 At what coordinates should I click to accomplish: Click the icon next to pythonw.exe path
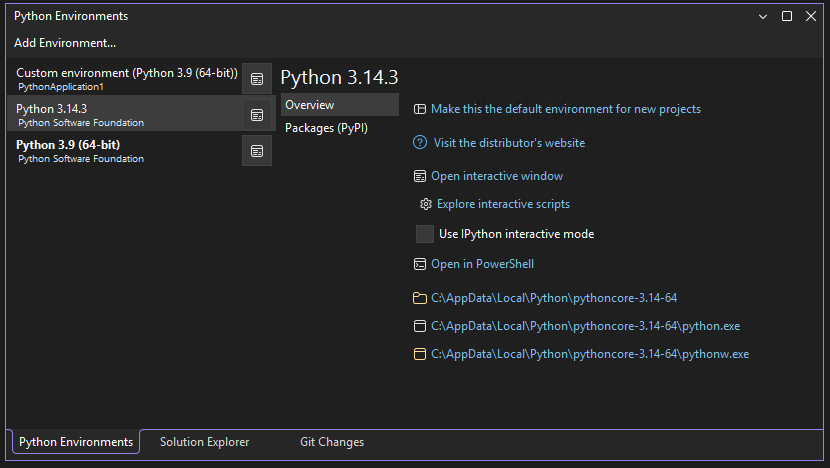point(420,354)
